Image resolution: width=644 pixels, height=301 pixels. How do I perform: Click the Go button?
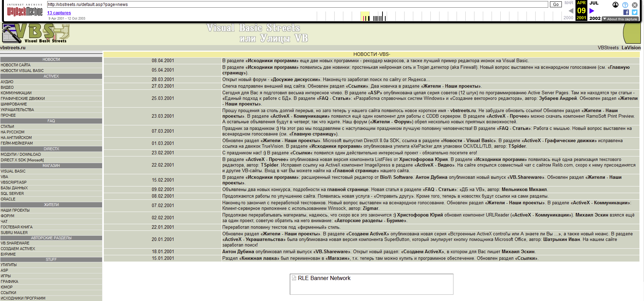click(x=556, y=5)
